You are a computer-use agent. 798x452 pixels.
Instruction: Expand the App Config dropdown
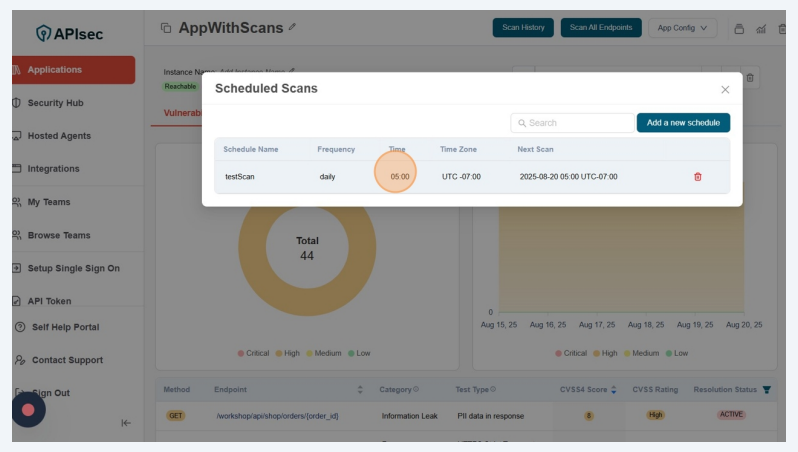(x=683, y=28)
